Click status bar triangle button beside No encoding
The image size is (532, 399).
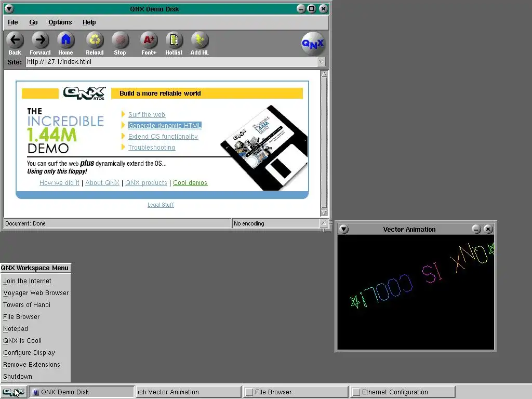tap(323, 223)
